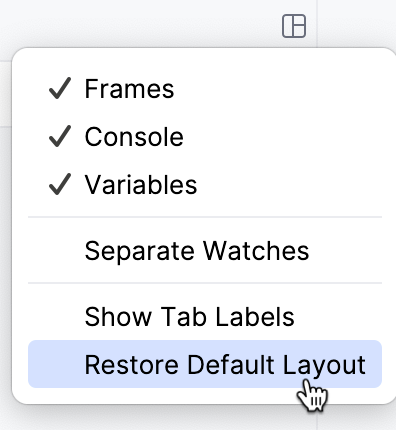Image resolution: width=396 pixels, height=430 pixels.
Task: Uncheck the Variables view option
Action: (x=205, y=185)
